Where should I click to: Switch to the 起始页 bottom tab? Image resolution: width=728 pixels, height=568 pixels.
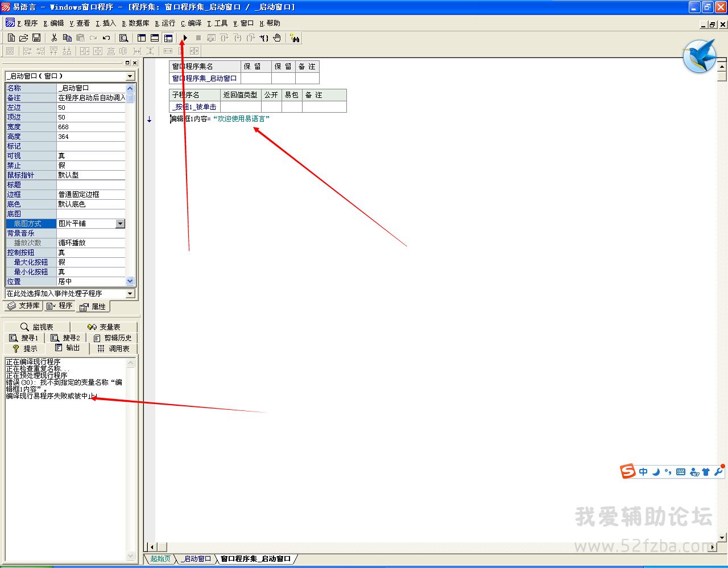coord(160,559)
